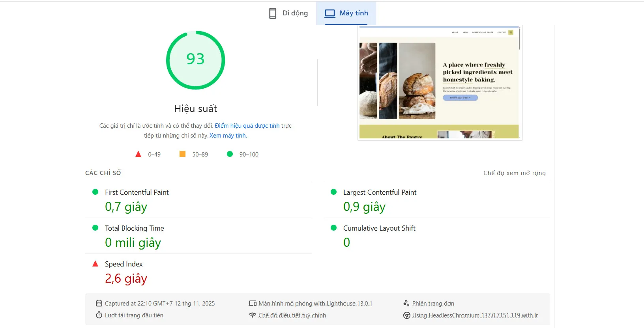Click the orange square 50–89 legend icon
Viewport: 644px width, 328px height.
pos(182,154)
